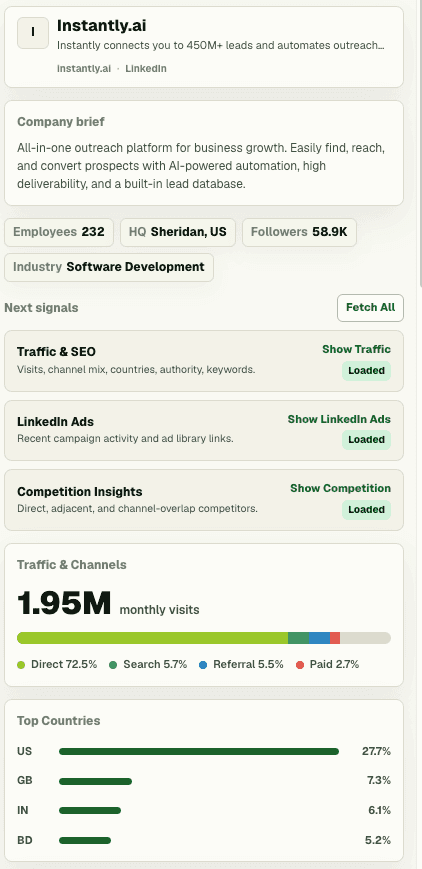Click the Loaded badge under LinkedIn Ads
422x869 pixels.
click(367, 440)
